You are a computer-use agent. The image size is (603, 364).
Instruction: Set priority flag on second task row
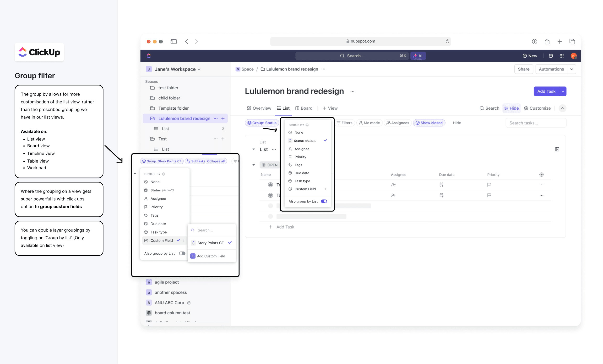pyautogui.click(x=489, y=195)
